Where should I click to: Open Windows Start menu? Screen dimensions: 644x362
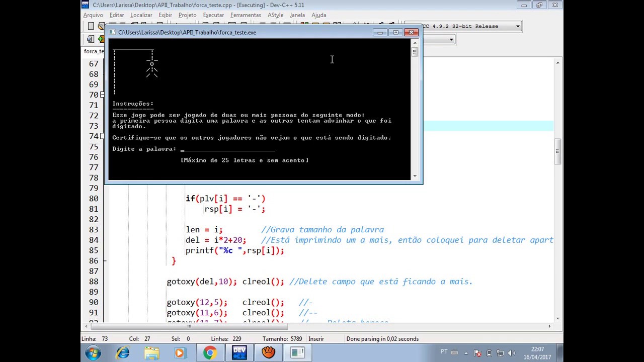point(93,353)
